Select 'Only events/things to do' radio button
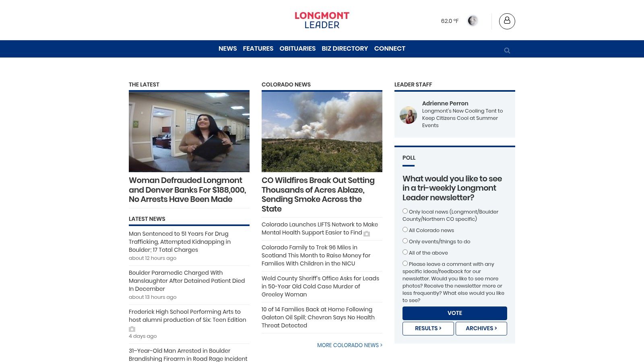 (405, 241)
